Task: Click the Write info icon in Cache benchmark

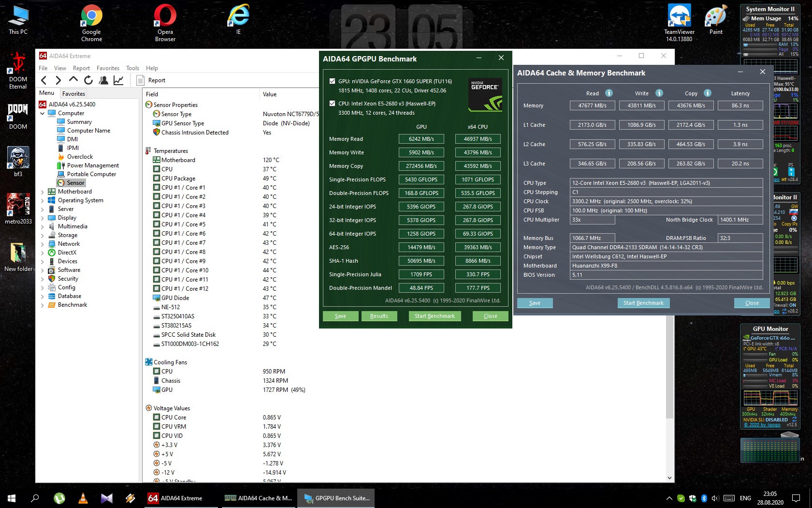Action: (x=659, y=93)
